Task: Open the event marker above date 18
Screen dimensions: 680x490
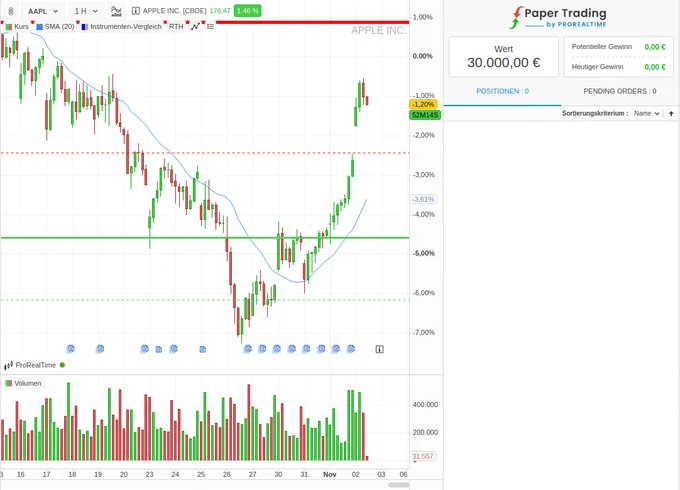Action: [70, 349]
